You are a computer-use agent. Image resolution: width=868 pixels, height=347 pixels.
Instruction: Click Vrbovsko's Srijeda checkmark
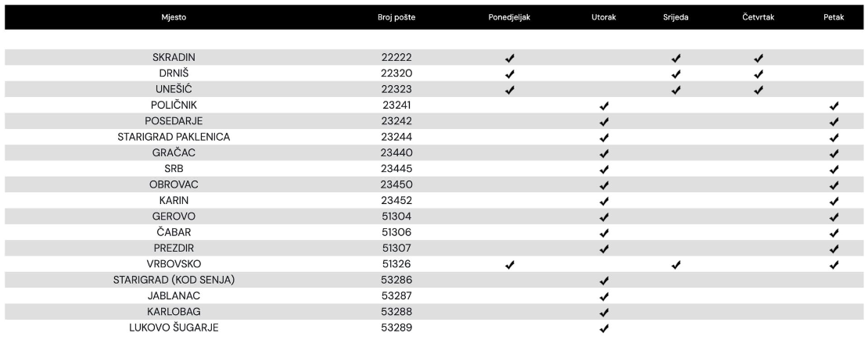pyautogui.click(x=676, y=265)
